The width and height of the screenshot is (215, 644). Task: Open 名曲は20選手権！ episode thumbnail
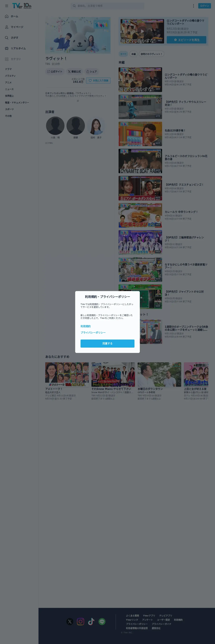point(140,134)
